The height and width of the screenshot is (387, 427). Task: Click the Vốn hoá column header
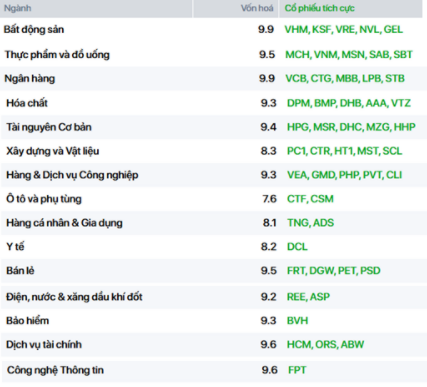(257, 8)
